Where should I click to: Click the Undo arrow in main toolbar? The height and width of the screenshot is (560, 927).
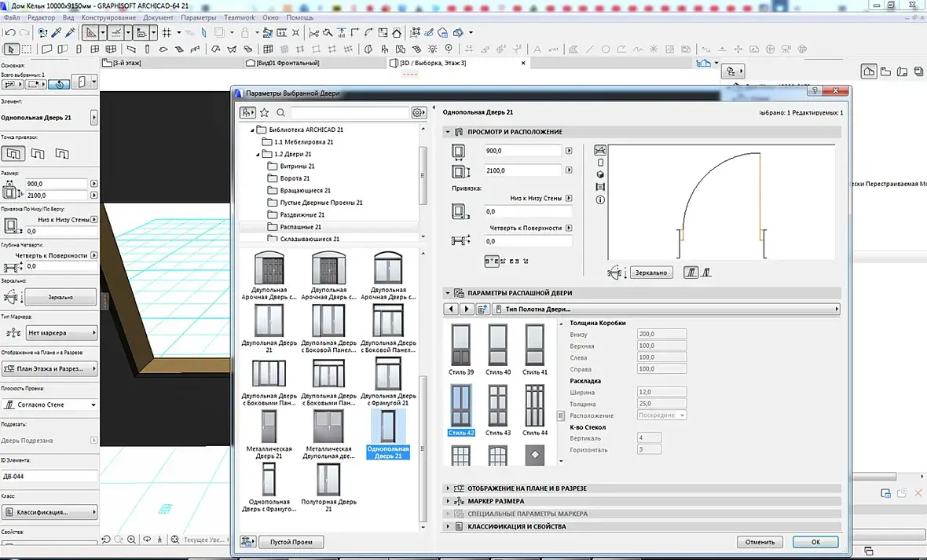click(9, 33)
